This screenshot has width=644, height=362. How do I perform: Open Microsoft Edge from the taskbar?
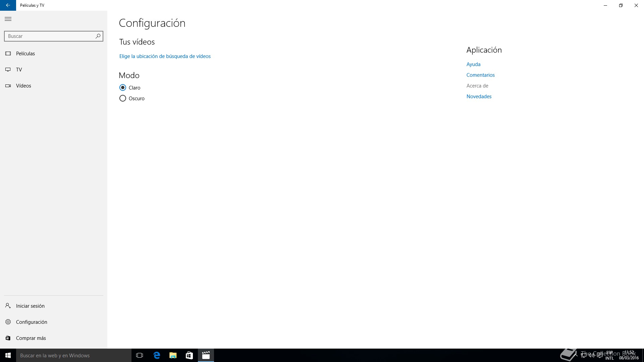click(x=157, y=355)
